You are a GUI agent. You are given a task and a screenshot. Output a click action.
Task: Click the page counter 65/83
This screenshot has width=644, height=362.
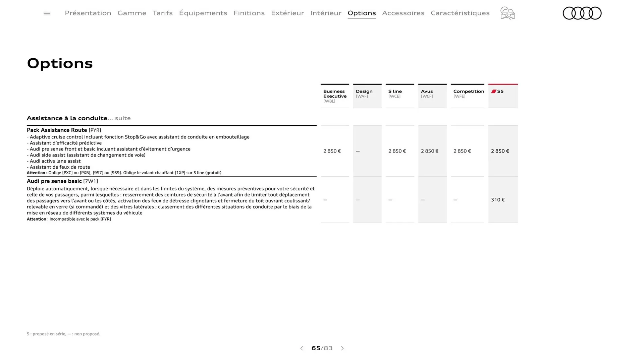coord(322,348)
